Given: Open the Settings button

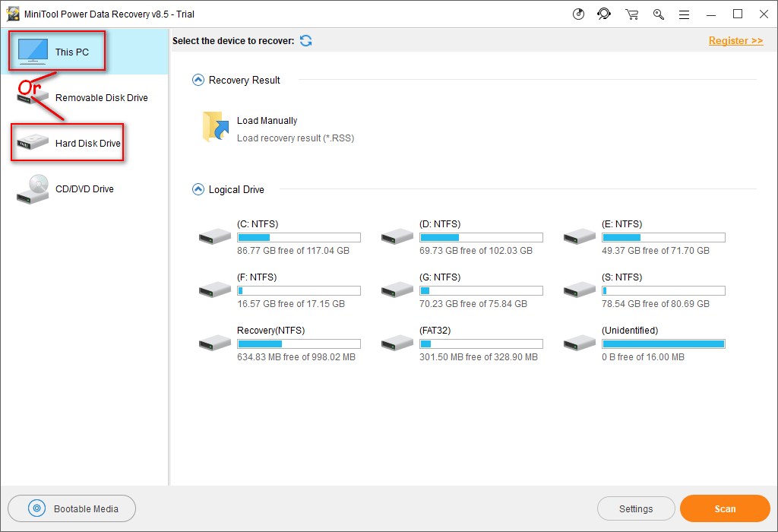Looking at the screenshot, I should tap(636, 508).
